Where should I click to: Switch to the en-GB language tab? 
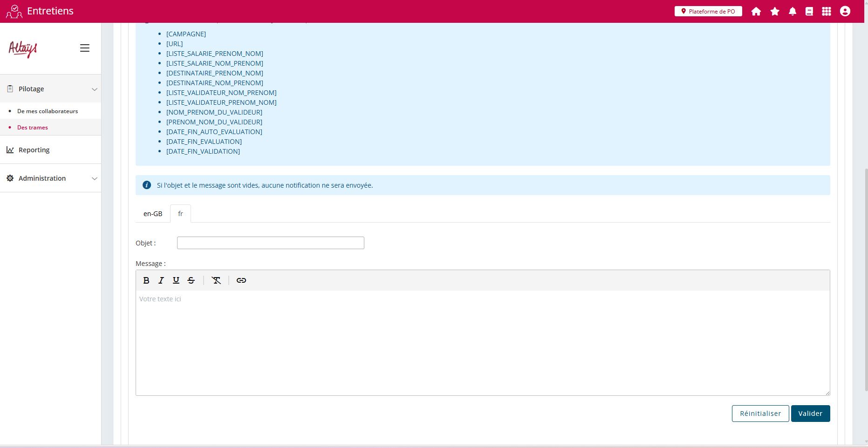[x=153, y=214]
